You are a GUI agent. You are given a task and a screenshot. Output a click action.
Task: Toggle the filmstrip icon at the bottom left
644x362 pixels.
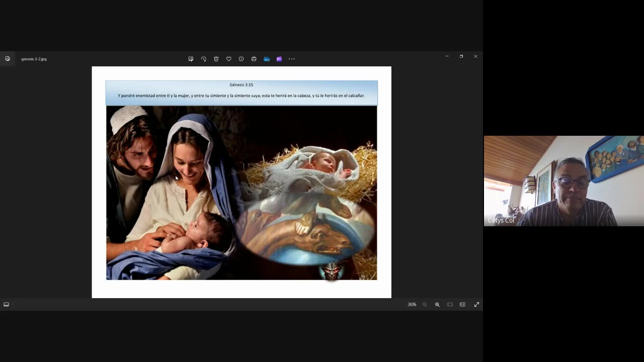click(6, 304)
